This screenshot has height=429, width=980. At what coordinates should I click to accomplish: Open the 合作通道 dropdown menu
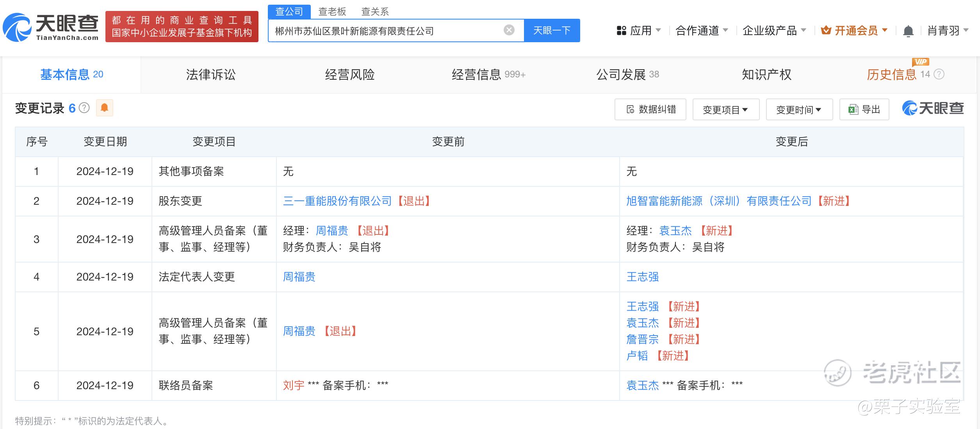tap(702, 30)
